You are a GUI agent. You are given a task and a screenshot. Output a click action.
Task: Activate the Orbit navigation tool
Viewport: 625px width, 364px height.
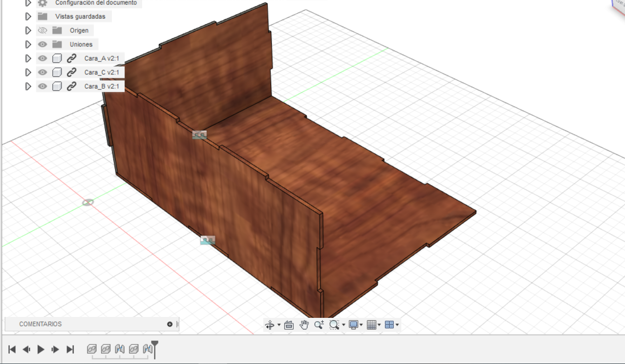[x=269, y=325]
